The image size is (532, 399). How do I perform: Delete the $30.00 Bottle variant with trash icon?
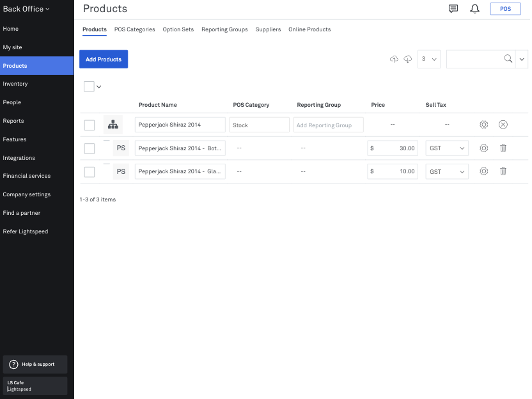pyautogui.click(x=503, y=148)
